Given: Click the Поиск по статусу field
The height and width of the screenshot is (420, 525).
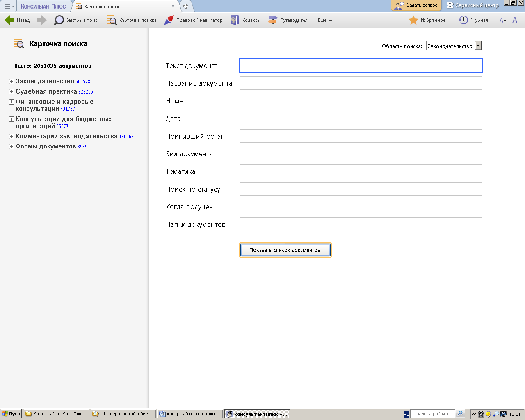Looking at the screenshot, I should point(361,189).
